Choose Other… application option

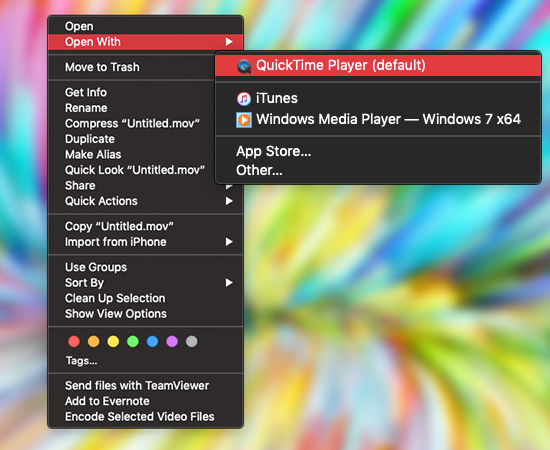click(x=378, y=170)
